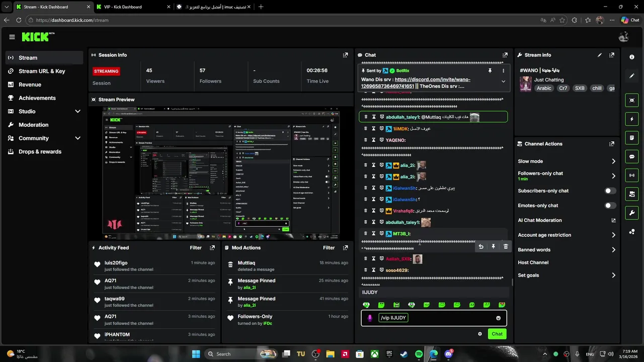Reply to the hovered MT3B_l message

coord(481,246)
